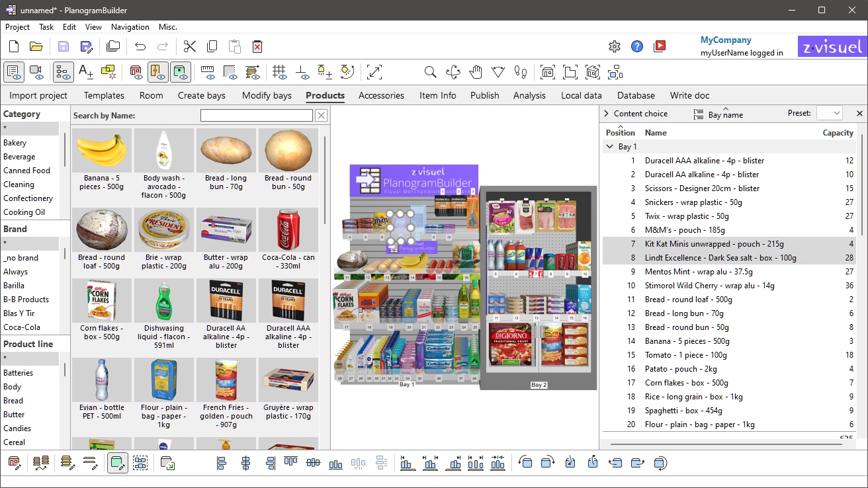Create a new project with the blank page icon
This screenshot has width=868, height=488.
click(x=14, y=46)
